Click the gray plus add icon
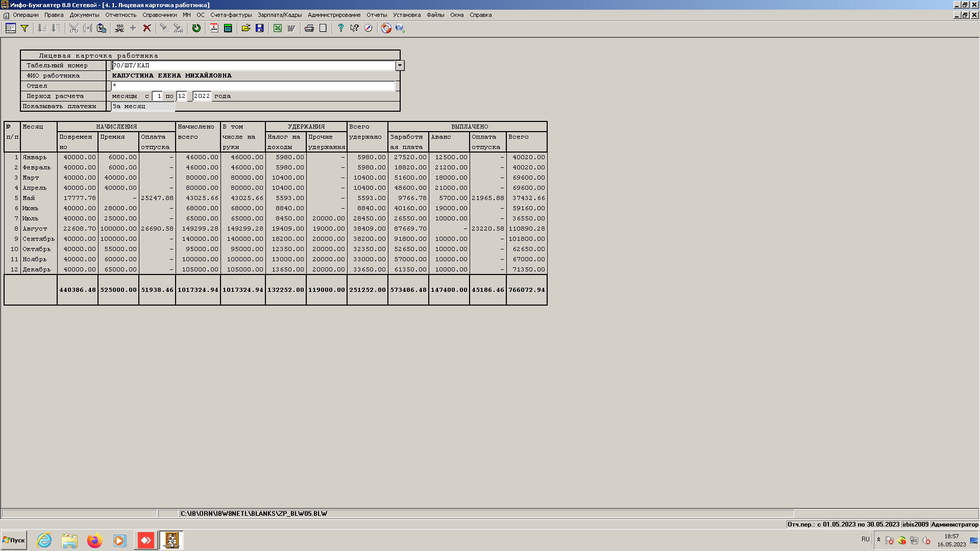Image resolution: width=980 pixels, height=551 pixels. click(133, 28)
